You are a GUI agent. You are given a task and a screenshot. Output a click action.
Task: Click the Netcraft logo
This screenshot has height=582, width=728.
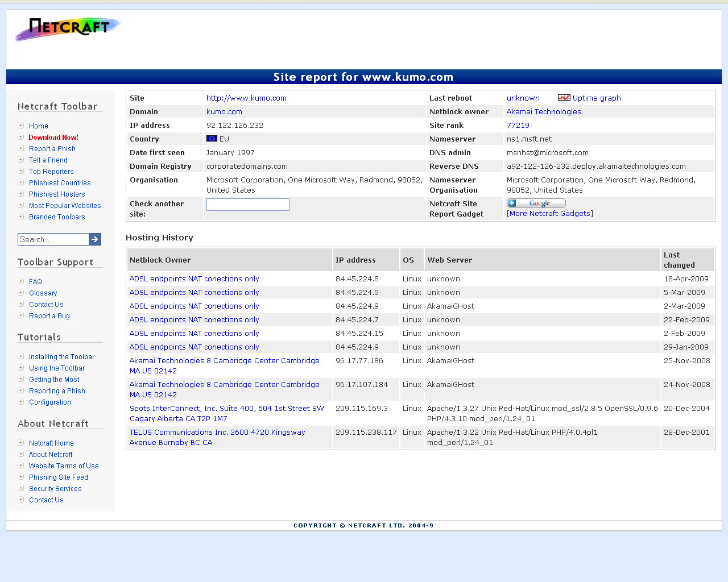[68, 29]
